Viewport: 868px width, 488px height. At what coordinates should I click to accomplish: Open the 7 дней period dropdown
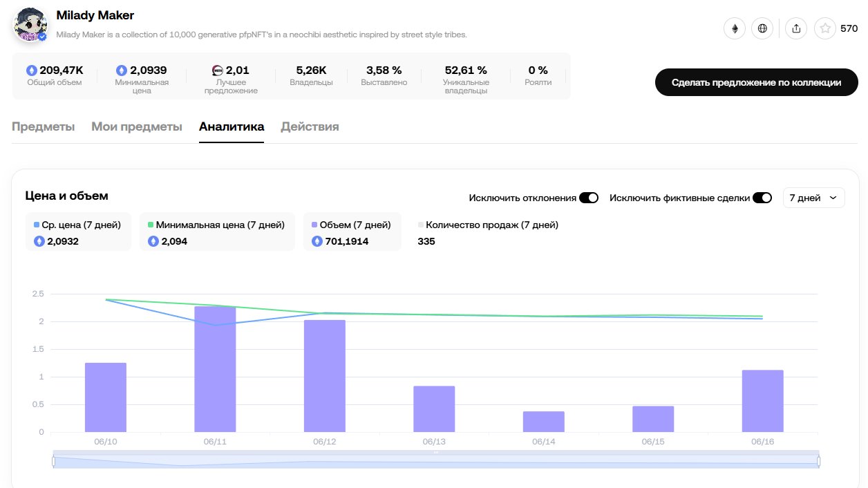tap(813, 198)
